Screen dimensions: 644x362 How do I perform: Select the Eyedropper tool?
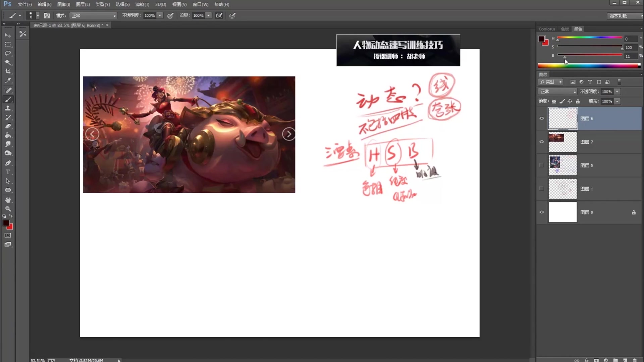tap(8, 80)
